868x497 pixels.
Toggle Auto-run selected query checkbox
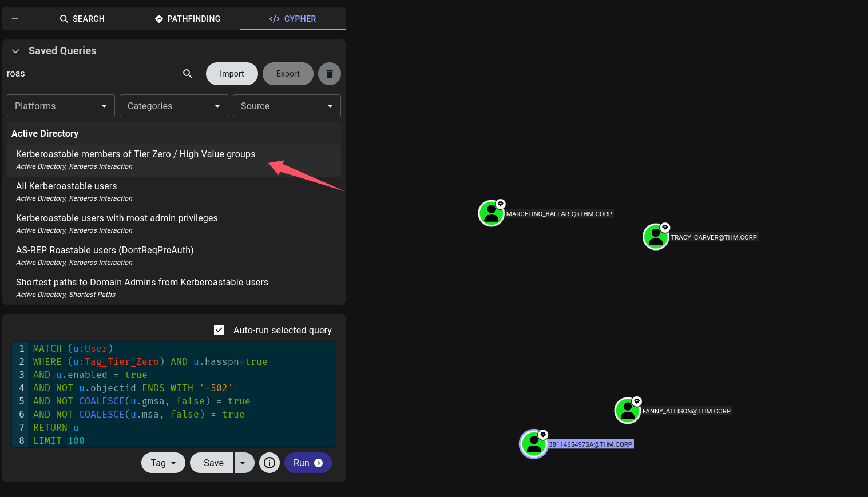pyautogui.click(x=219, y=330)
